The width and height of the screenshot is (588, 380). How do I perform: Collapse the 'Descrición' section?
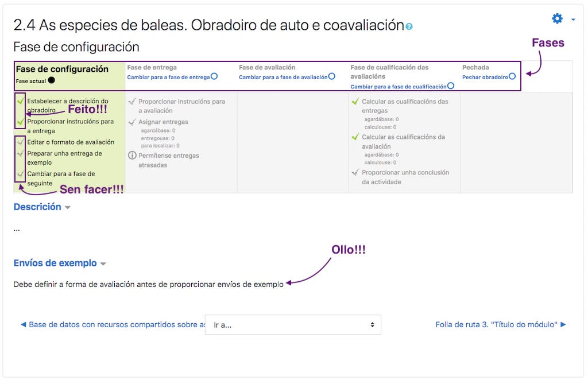tap(68, 207)
